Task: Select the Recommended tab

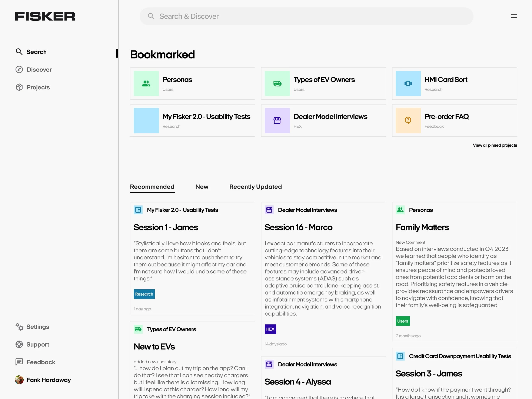Action: [152, 187]
